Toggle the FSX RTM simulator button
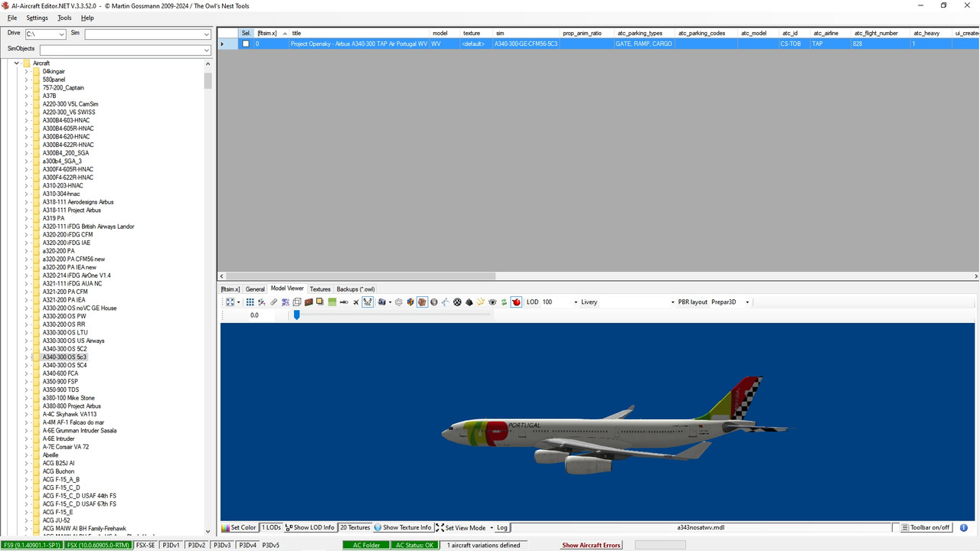The image size is (980, 551). click(98, 545)
